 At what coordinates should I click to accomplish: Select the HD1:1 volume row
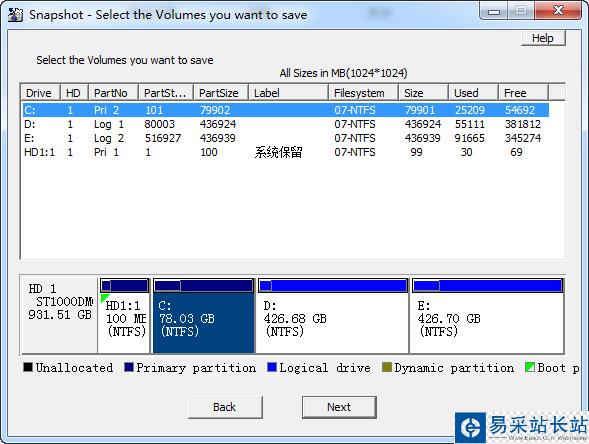[285, 152]
